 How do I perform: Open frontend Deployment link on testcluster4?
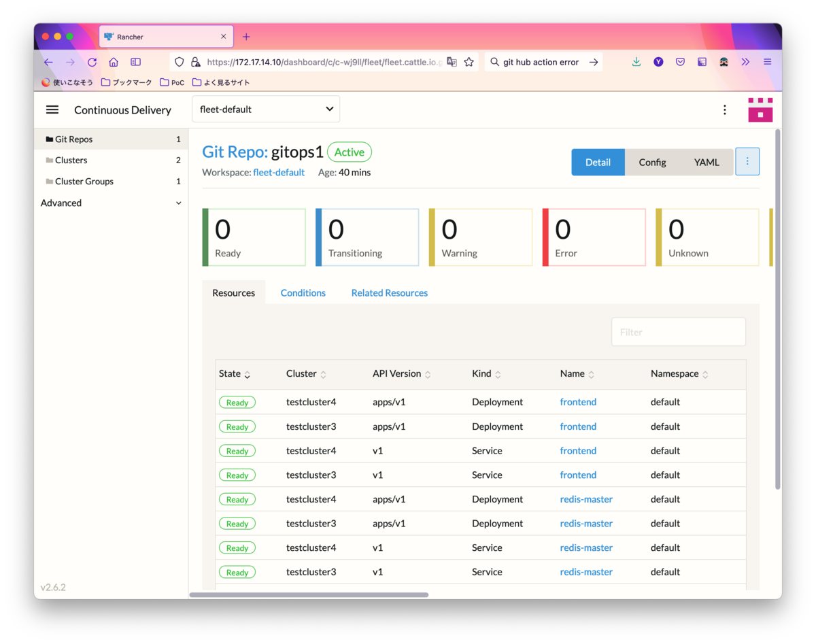578,402
